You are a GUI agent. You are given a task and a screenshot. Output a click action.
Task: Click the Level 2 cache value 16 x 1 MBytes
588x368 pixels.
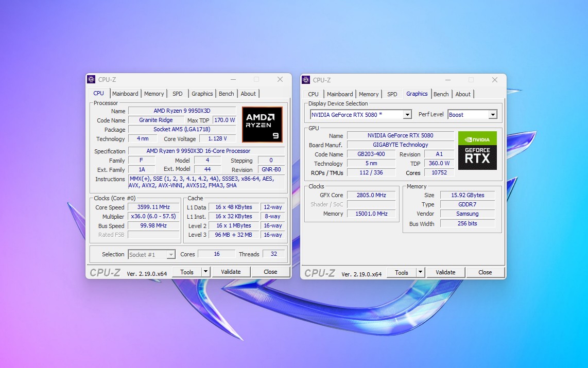tap(234, 225)
